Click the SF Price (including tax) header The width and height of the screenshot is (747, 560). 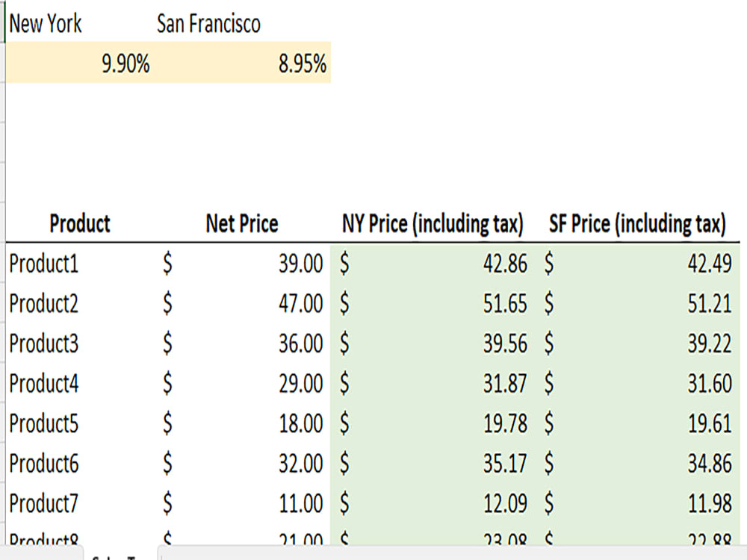(x=637, y=223)
